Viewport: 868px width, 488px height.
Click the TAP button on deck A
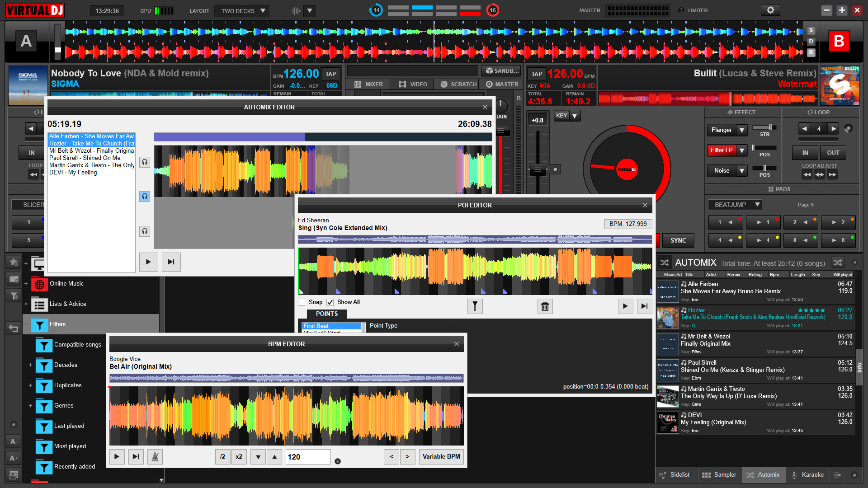tap(331, 74)
